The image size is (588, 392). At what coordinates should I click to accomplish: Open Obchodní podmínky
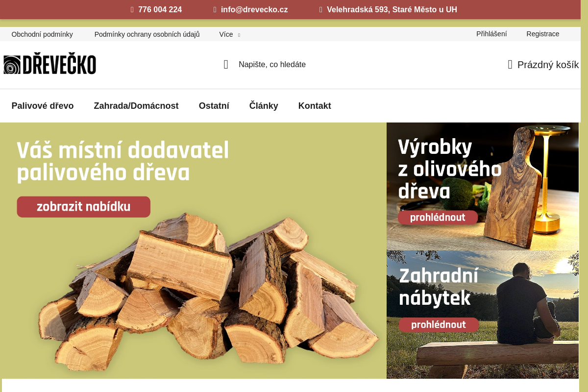click(42, 34)
